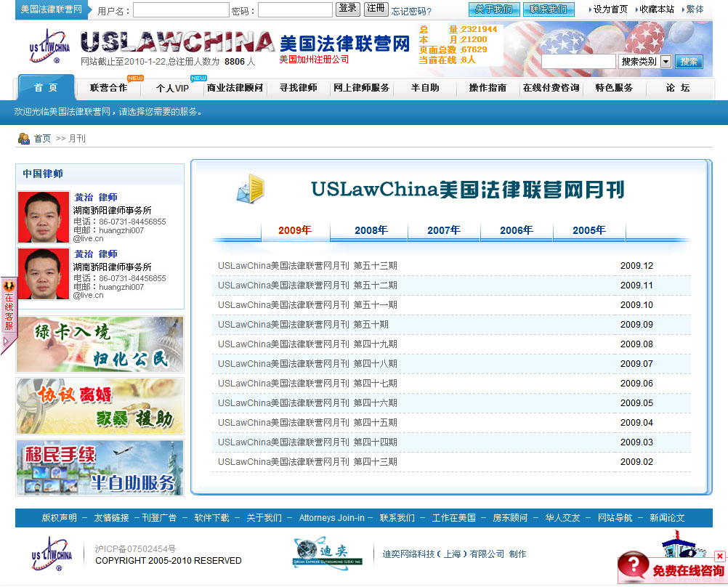Open the 忘记密码? link
Screen dimensions: 728x587
tap(411, 11)
